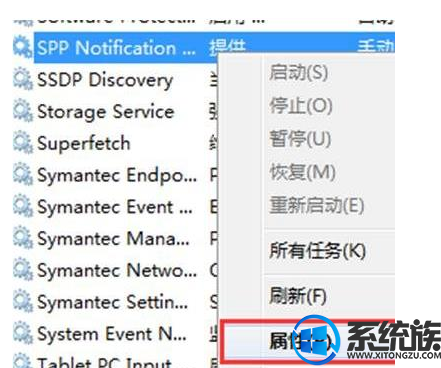Select the System Event N... service
Screen dimensions: 441x368
pos(112,334)
